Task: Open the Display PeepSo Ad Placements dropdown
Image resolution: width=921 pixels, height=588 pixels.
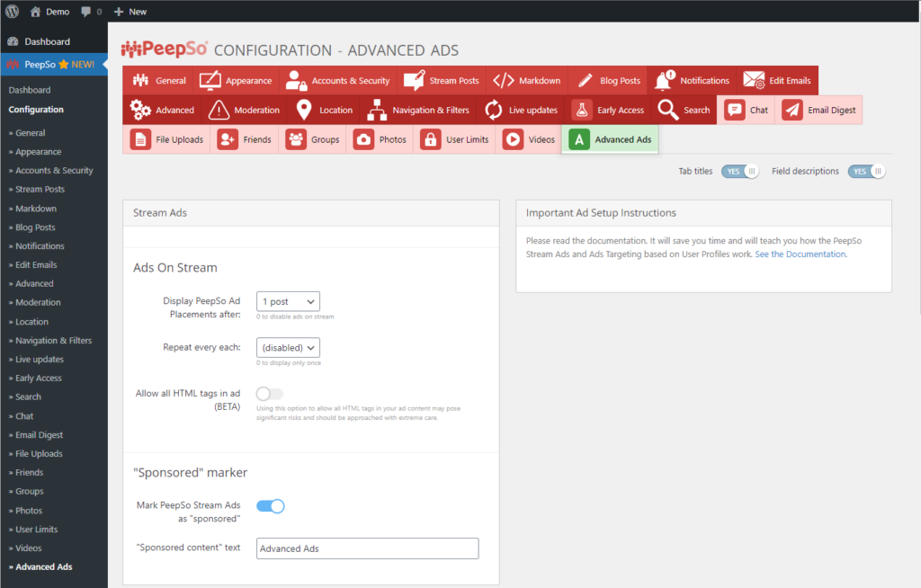Action: (288, 301)
